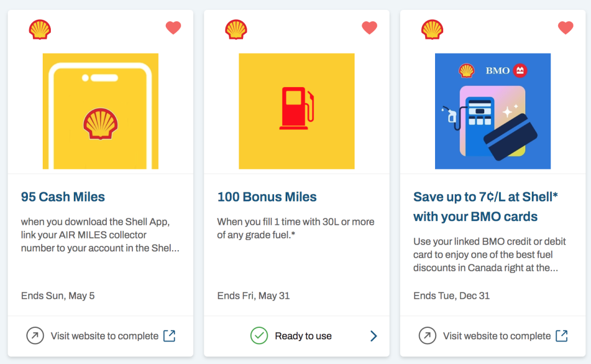Click Shell logo on 95 Cash Miles card
The width and height of the screenshot is (591, 364).
[40, 30]
